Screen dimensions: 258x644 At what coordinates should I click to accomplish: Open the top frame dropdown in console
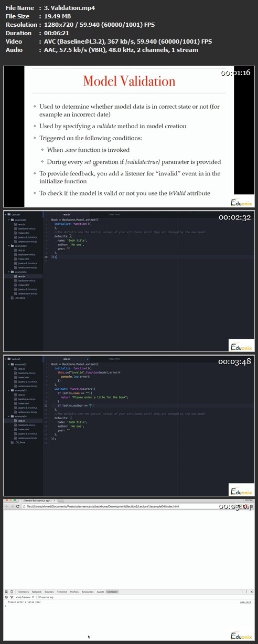[x=25, y=597]
